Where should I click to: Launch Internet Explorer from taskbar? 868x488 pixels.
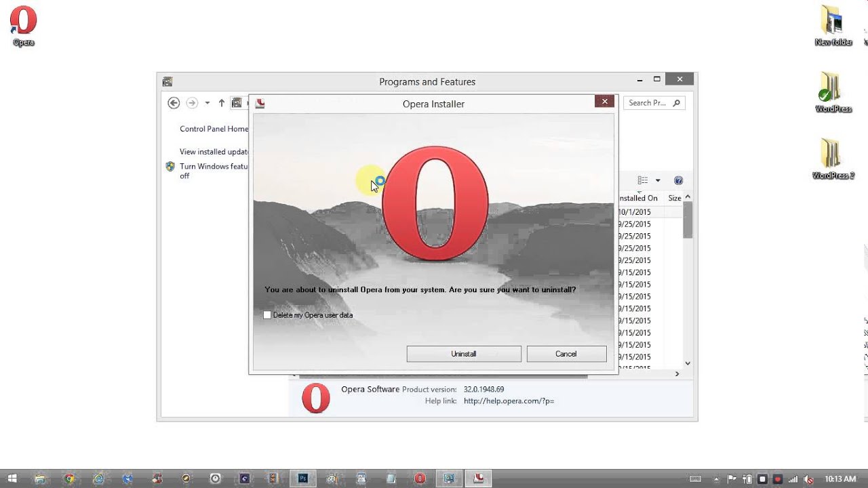point(99,479)
